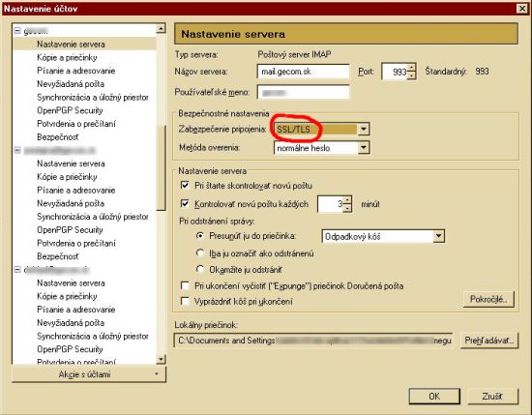Select first account's Potvrdenia o prečítaní

(x=76, y=124)
